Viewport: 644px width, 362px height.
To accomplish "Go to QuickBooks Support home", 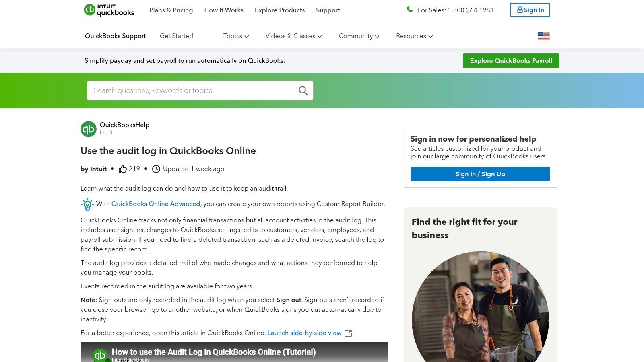I will [x=116, y=36].
